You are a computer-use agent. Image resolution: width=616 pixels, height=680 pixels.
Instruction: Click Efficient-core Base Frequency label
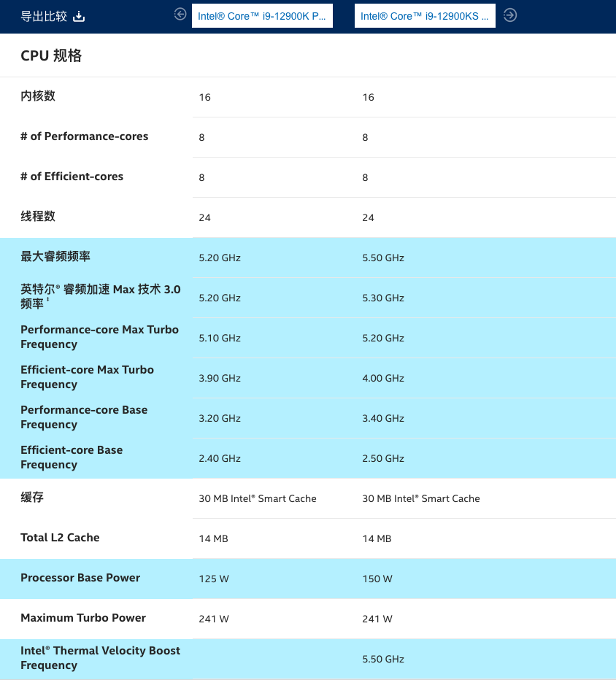72,457
